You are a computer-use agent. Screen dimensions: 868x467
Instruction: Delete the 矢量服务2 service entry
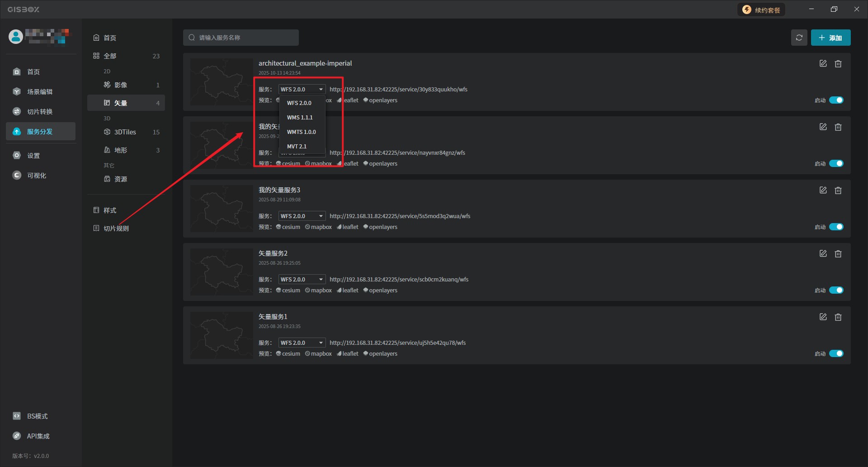tap(838, 254)
